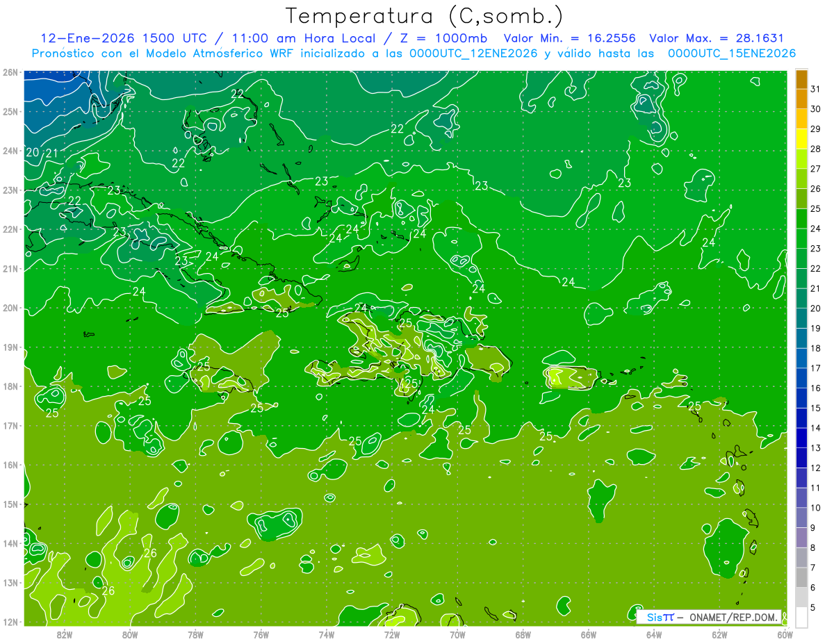Click the 60W longitude axis label
This screenshot has height=644, width=834.
(785, 634)
